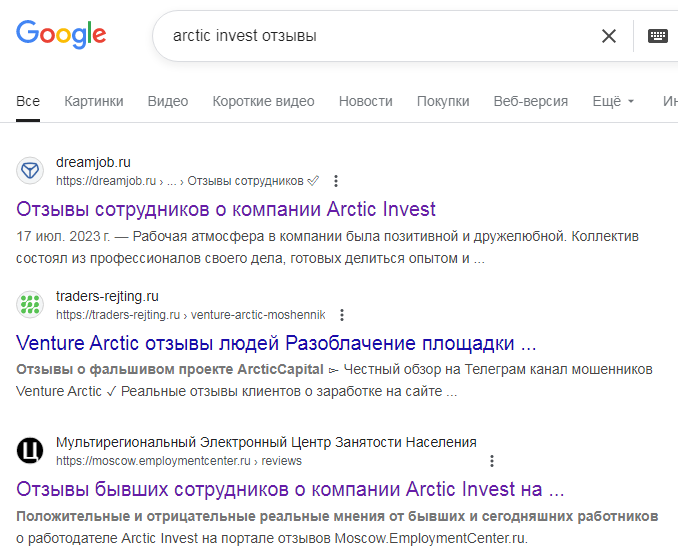This screenshot has width=678, height=559.
Task: Switch to Веб-версия results
Action: (x=531, y=101)
